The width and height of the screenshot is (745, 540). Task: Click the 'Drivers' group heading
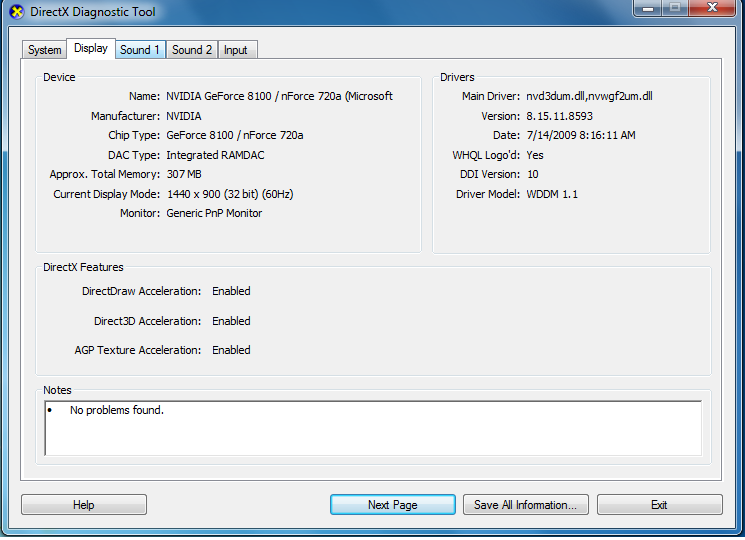pos(457,77)
